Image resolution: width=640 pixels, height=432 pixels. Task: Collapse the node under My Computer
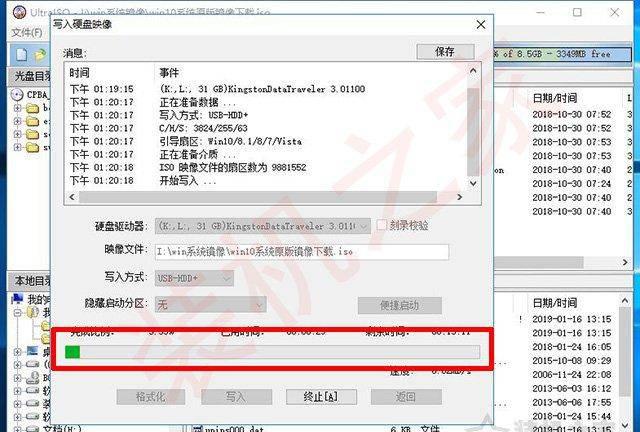(x=17, y=313)
